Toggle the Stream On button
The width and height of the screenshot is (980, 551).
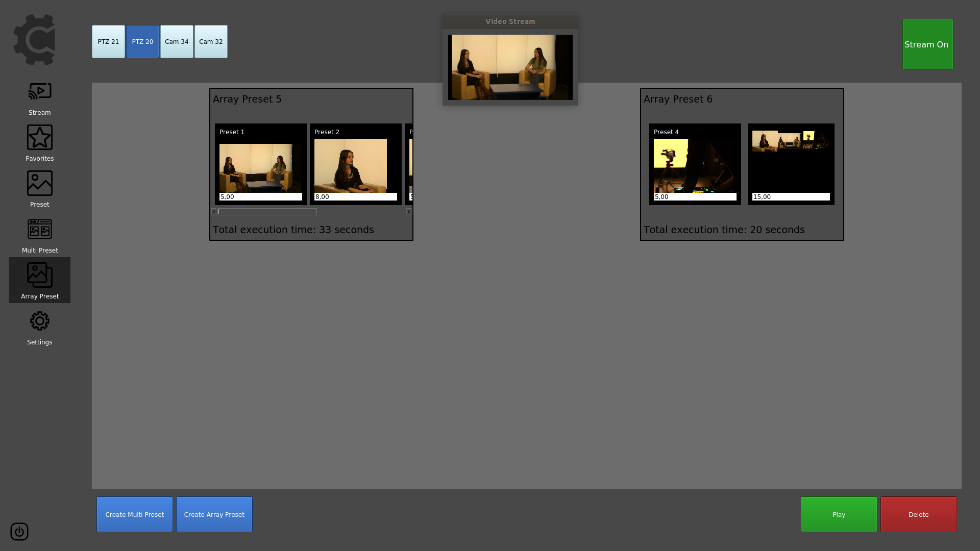click(x=927, y=44)
